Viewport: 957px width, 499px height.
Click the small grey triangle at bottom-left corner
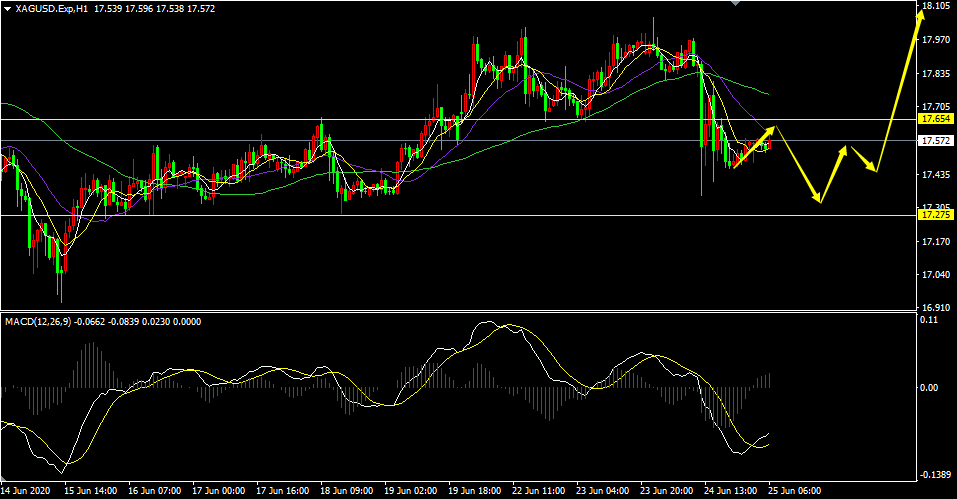click(x=5, y=478)
